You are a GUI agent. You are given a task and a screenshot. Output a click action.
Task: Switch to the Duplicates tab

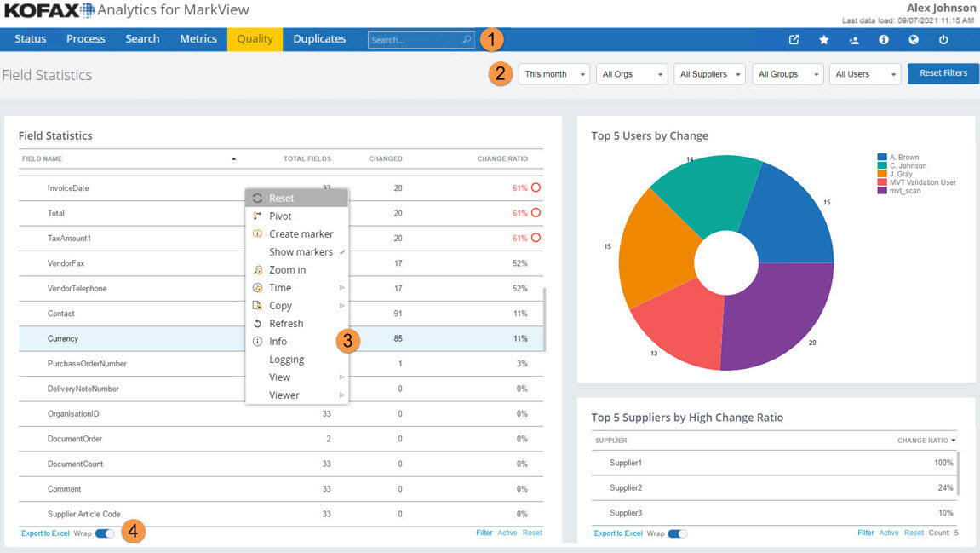(319, 39)
